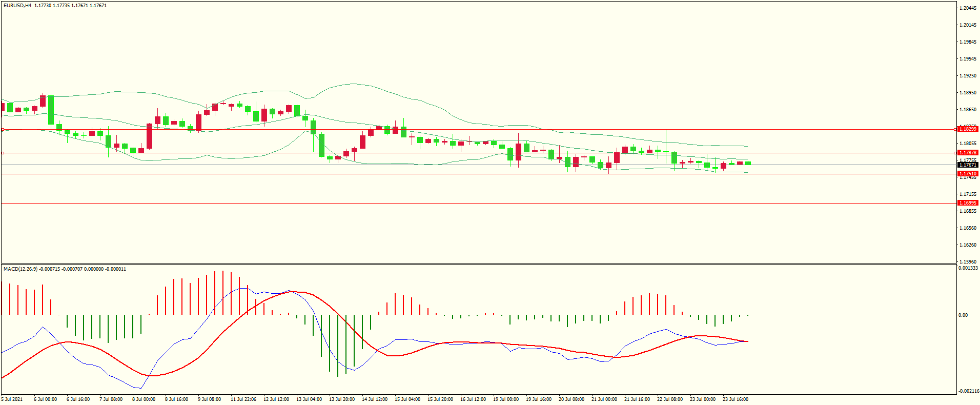980x405 pixels.
Task: Click the 0.00 MACD zero level label
Action: pyautogui.click(x=963, y=315)
